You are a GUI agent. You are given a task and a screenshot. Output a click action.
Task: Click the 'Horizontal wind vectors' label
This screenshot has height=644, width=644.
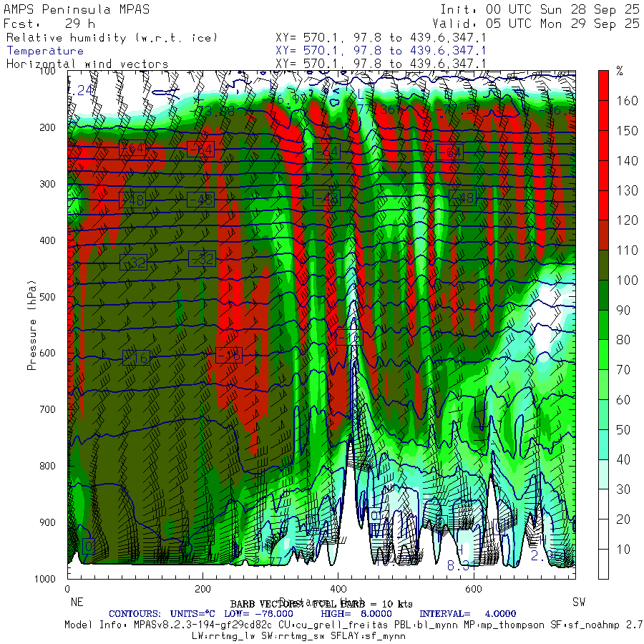87,64
